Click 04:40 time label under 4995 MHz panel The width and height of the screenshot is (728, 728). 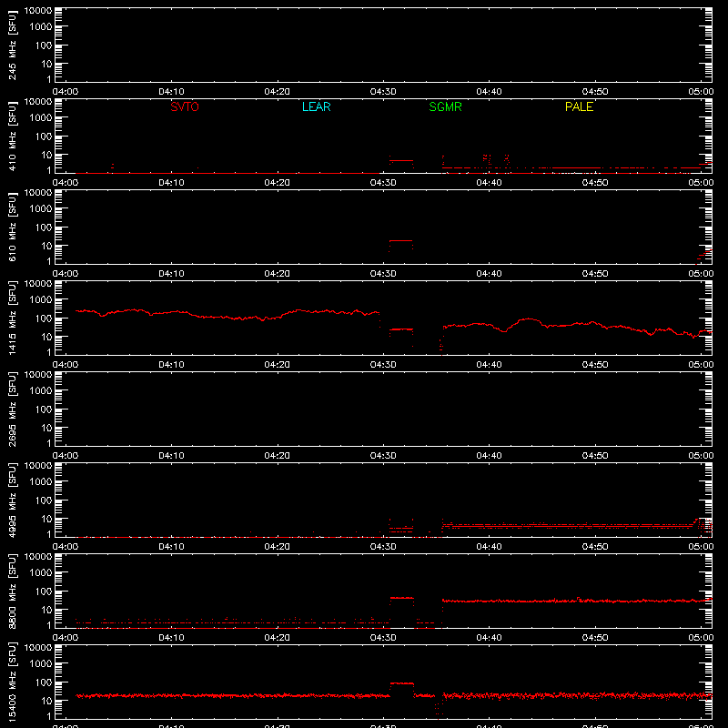(x=489, y=547)
